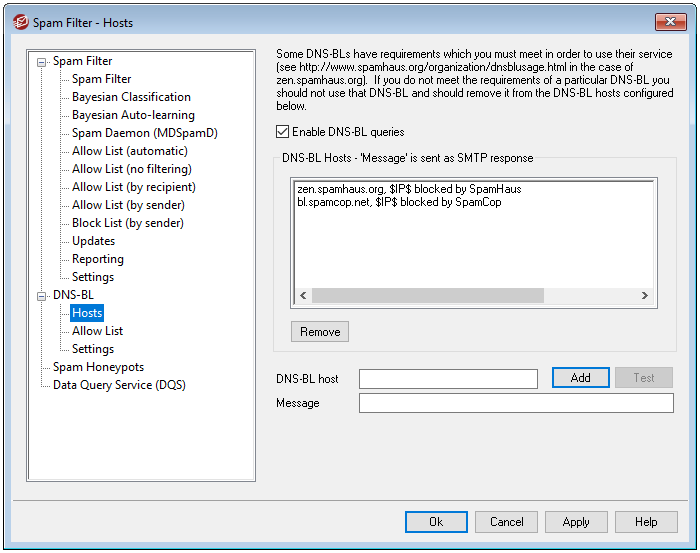Go to Spam Honeypots section
Image resolution: width=700 pixels, height=553 pixels.
click(98, 367)
